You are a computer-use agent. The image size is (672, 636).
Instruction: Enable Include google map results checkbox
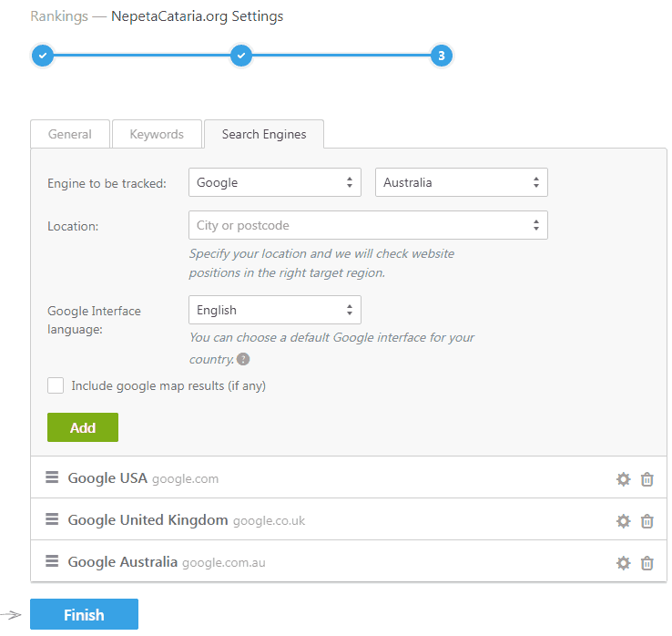pos(56,385)
